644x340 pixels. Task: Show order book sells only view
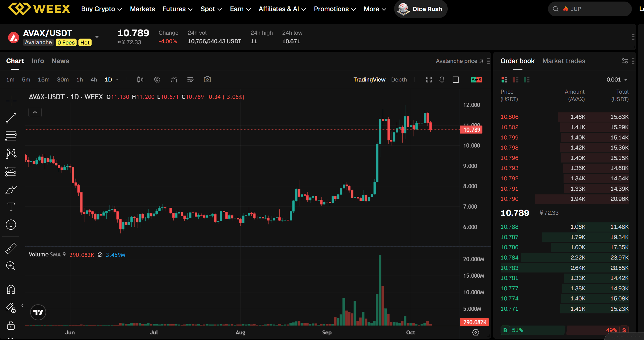click(515, 80)
